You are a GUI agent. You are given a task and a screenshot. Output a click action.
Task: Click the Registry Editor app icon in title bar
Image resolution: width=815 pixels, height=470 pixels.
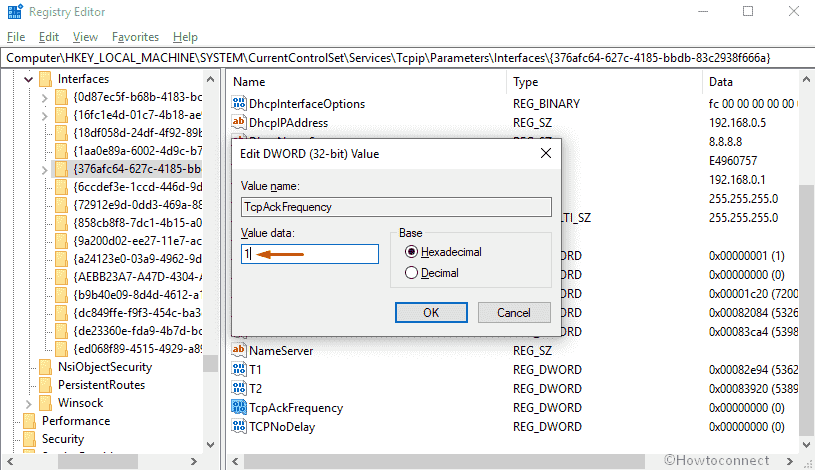point(15,11)
